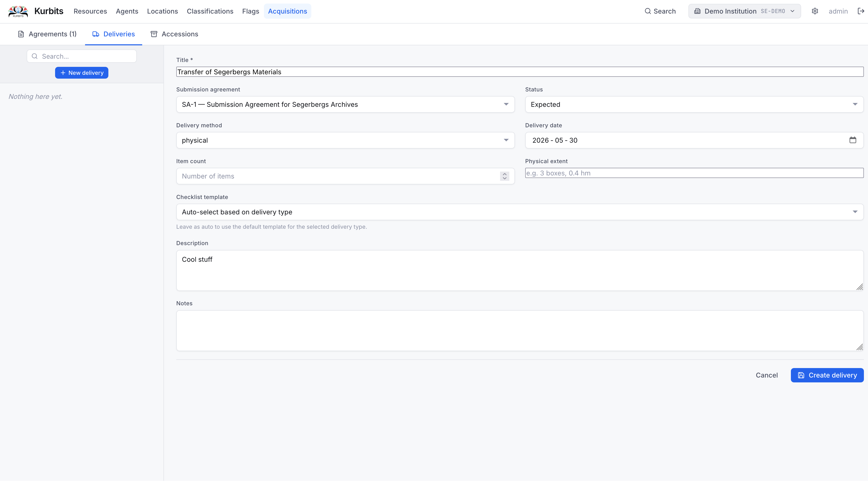Open the Agents menu
The width and height of the screenshot is (868, 481).
[127, 11]
